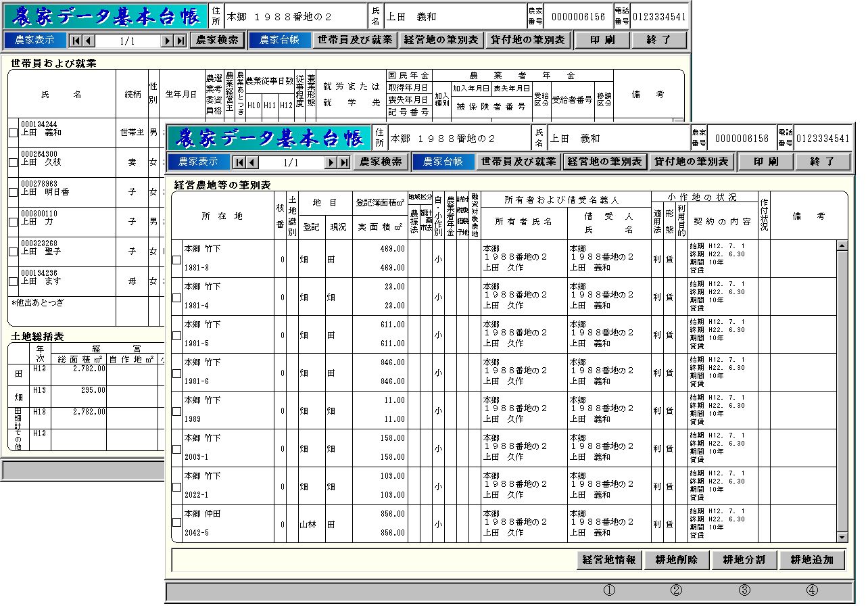
Task: Click 農家検索 button in back window
Action: [x=217, y=40]
